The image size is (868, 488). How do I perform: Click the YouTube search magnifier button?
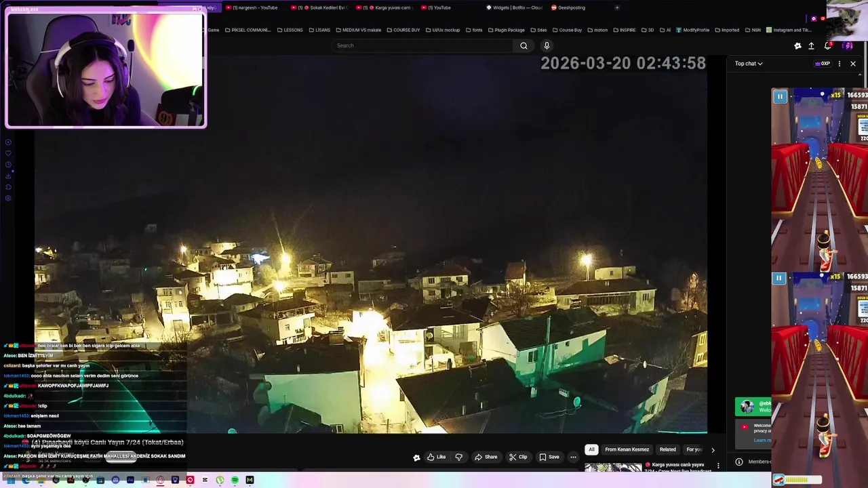524,45
